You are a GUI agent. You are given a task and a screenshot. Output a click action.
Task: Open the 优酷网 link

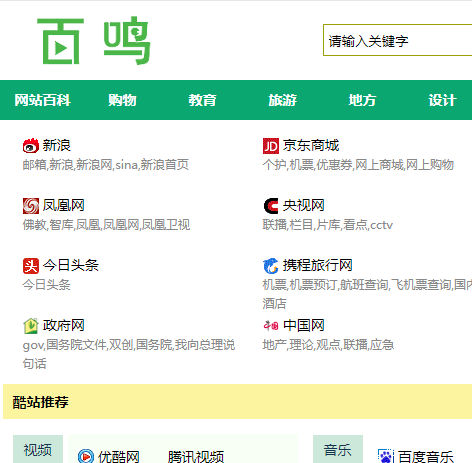pyautogui.click(x=119, y=457)
